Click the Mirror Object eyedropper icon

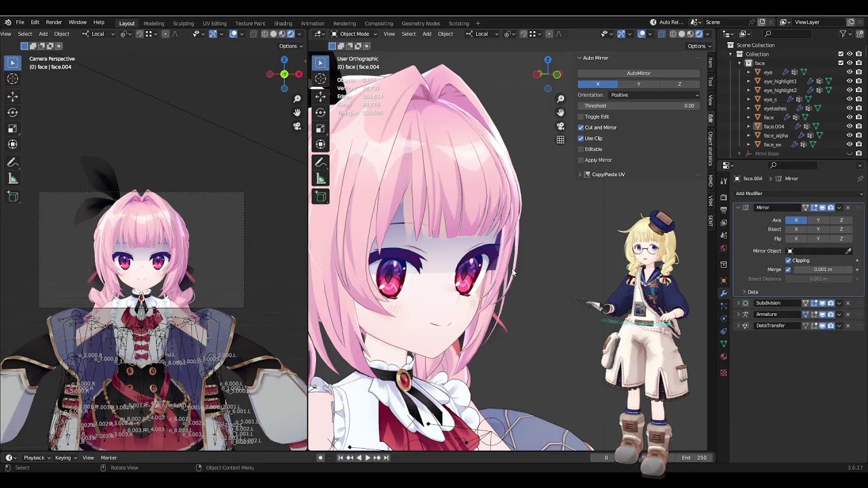tap(848, 251)
